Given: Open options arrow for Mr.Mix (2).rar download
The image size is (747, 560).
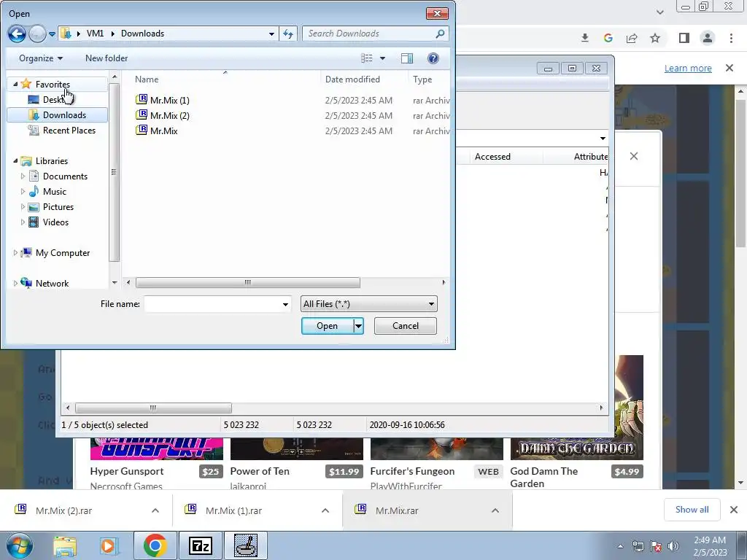Looking at the screenshot, I should (x=155, y=510).
